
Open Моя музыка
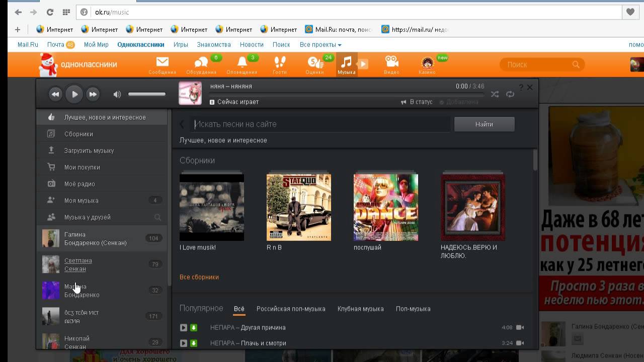[102, 200]
